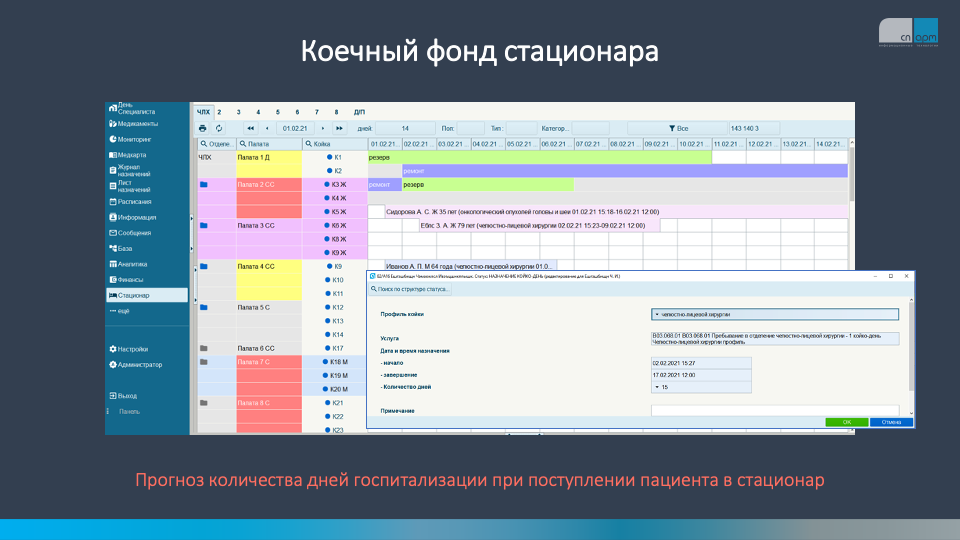Open Медикаменты in the sidebar

click(133, 124)
